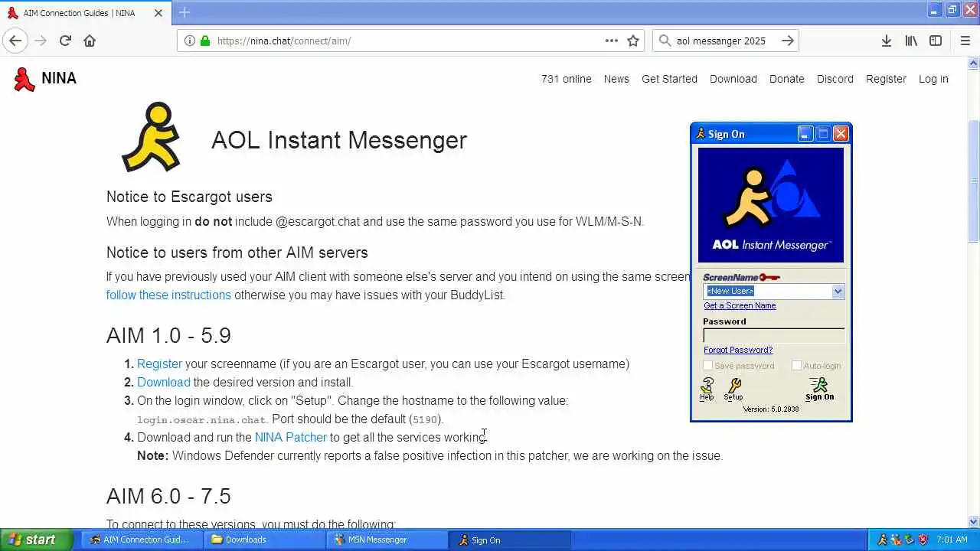Click Get a Screen Name link
Image resolution: width=980 pixels, height=551 pixels.
740,305
